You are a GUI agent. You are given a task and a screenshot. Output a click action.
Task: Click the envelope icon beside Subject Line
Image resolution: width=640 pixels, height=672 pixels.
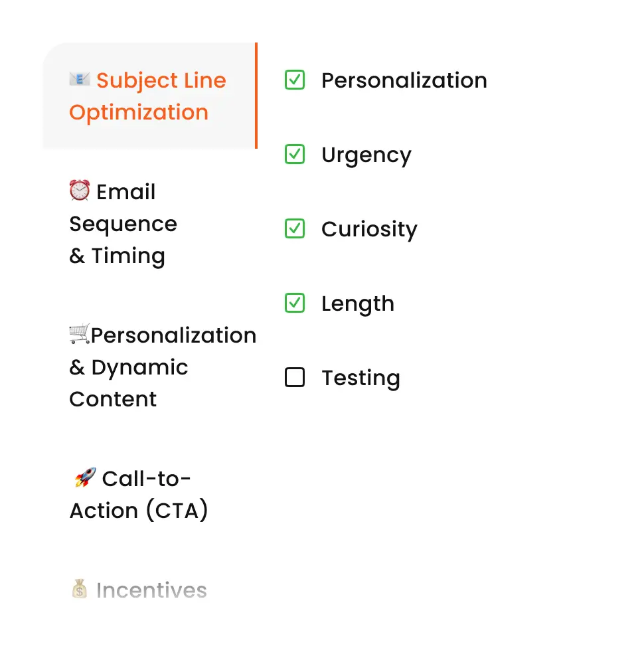tap(80, 80)
